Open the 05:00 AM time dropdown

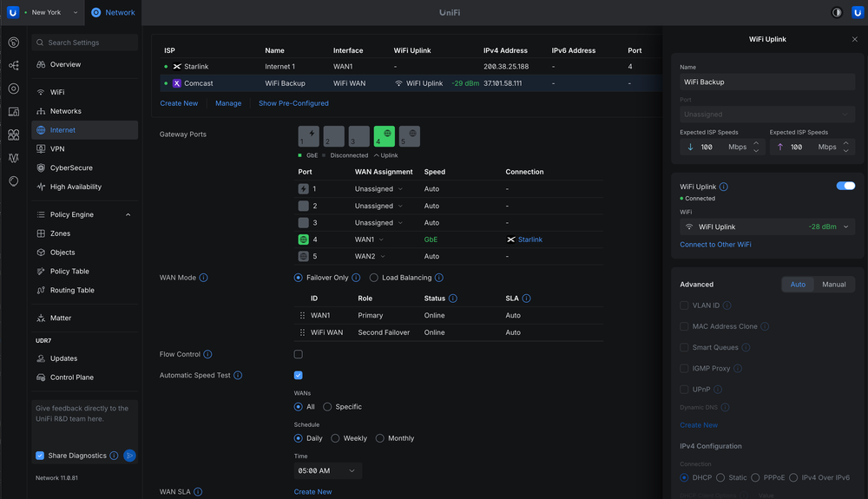328,470
